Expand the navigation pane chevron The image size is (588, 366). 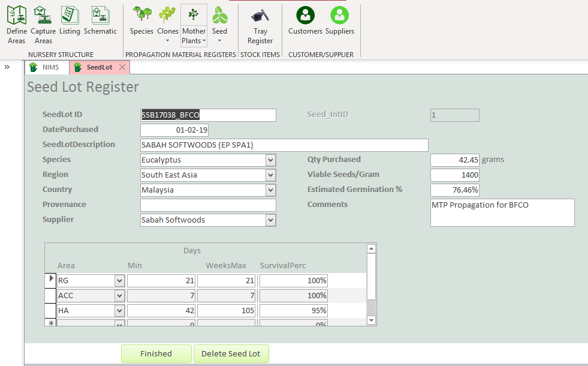tap(7, 67)
